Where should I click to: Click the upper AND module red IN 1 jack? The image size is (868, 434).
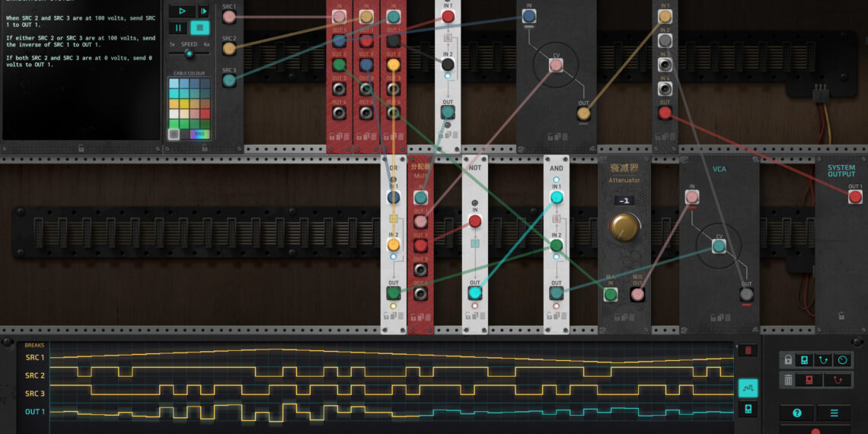[x=448, y=17]
